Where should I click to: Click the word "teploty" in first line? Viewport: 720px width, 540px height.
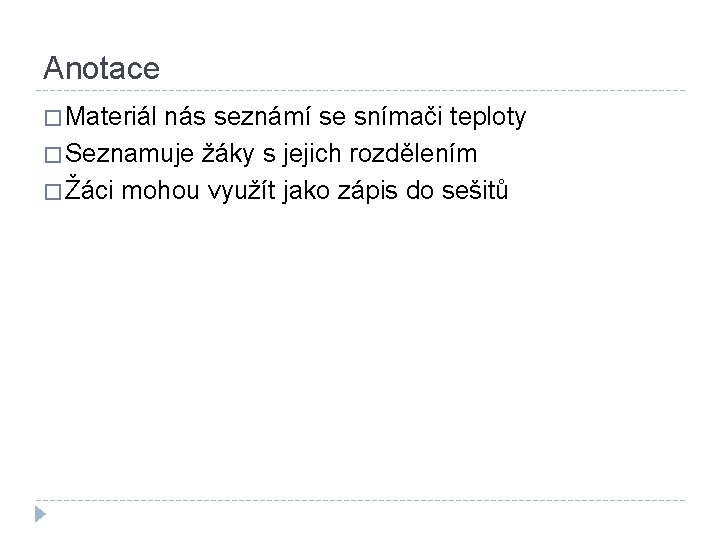click(x=488, y=120)
